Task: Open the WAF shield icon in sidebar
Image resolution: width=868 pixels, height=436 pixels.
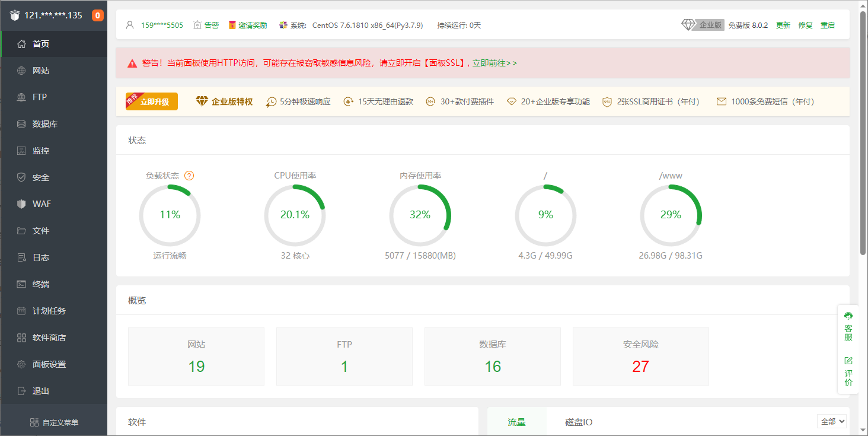Action: click(x=21, y=204)
